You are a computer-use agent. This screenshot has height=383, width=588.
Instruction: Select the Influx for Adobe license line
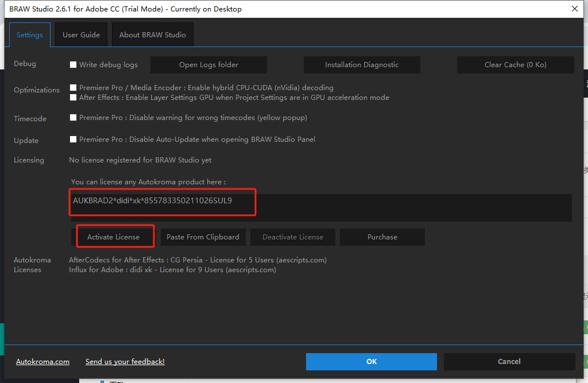point(172,270)
